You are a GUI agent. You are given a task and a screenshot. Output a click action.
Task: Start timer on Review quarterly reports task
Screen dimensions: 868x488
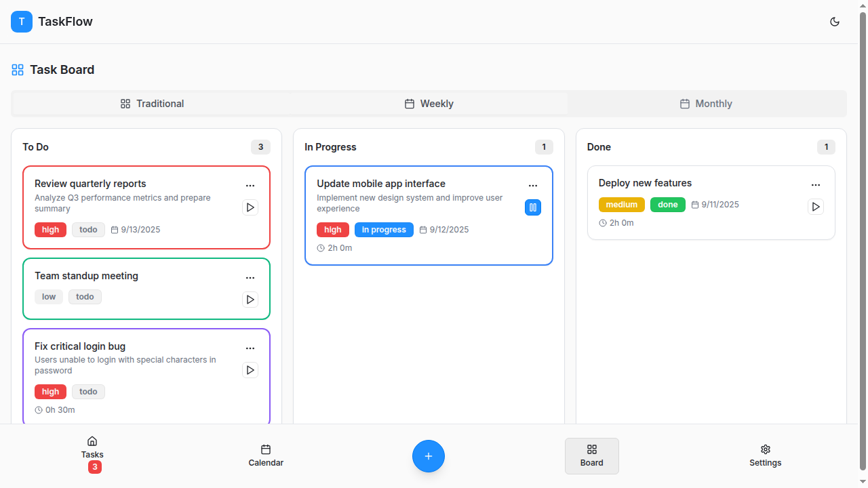(x=250, y=207)
